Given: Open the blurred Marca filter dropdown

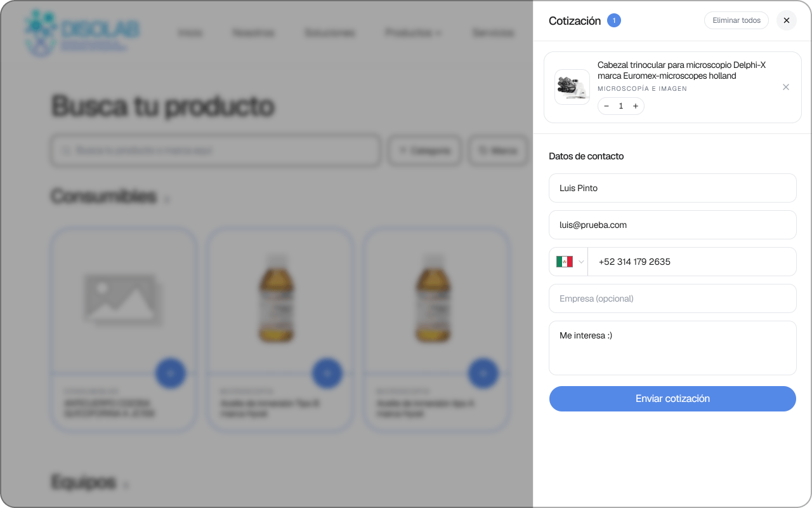Looking at the screenshot, I should pyautogui.click(x=499, y=151).
